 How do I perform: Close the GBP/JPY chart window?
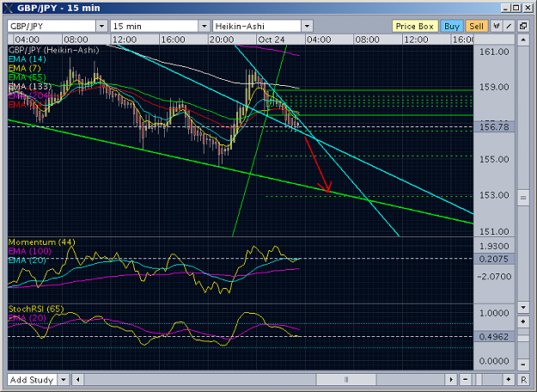tap(528, 8)
